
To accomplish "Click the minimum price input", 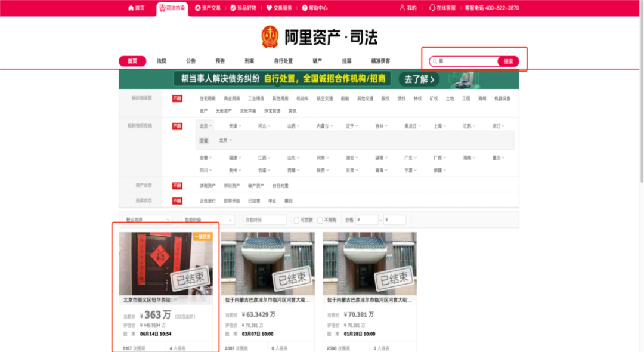I will [367, 220].
